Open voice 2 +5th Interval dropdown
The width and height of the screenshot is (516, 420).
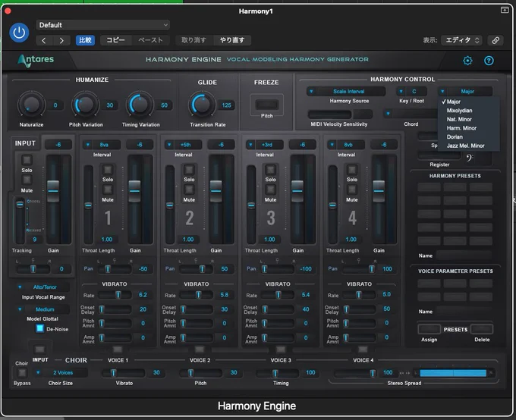point(182,145)
